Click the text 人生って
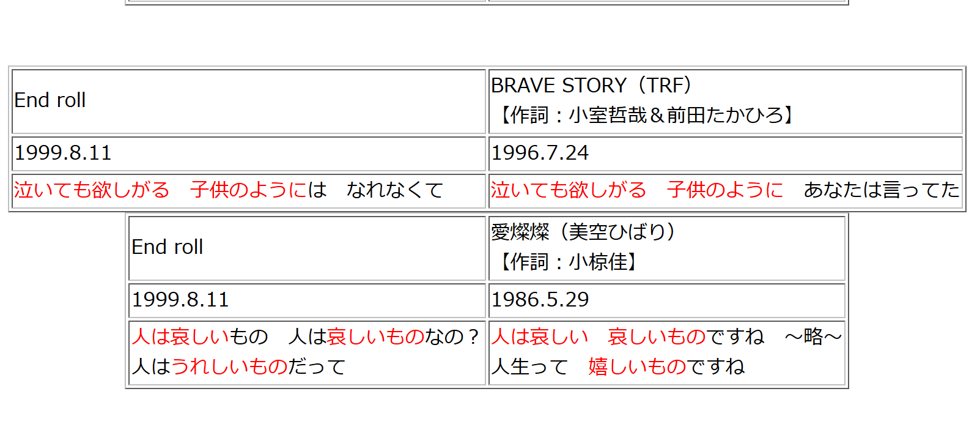This screenshot has width=980, height=446. tap(530, 367)
